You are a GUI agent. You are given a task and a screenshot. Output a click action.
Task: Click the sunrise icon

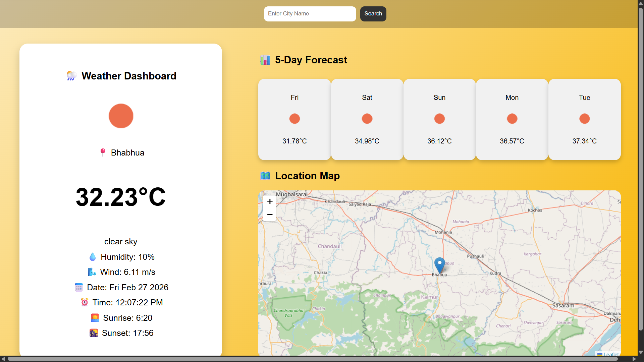tap(95, 318)
